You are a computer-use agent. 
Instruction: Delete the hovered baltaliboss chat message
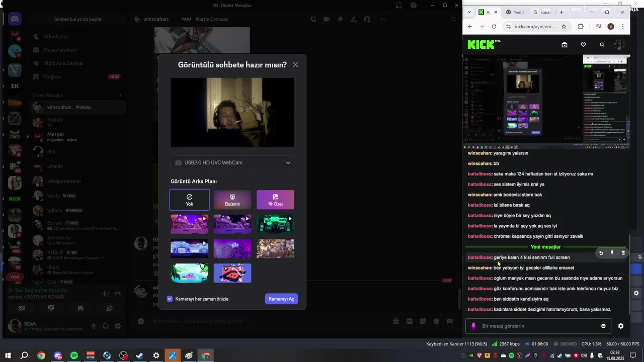(x=623, y=253)
